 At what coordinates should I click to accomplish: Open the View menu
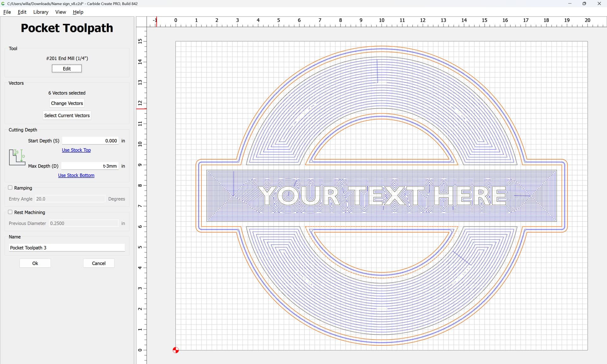pyautogui.click(x=60, y=12)
